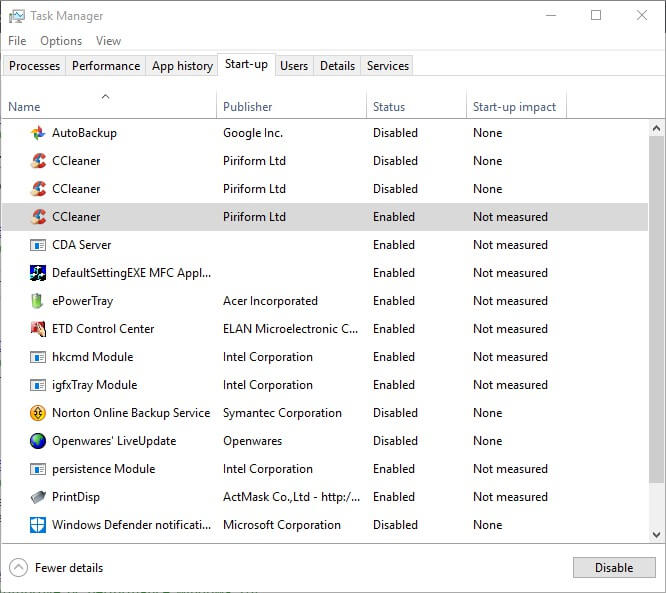The height and width of the screenshot is (593, 666).
Task: Click the Norton Online Backup Service icon
Action: [x=38, y=413]
